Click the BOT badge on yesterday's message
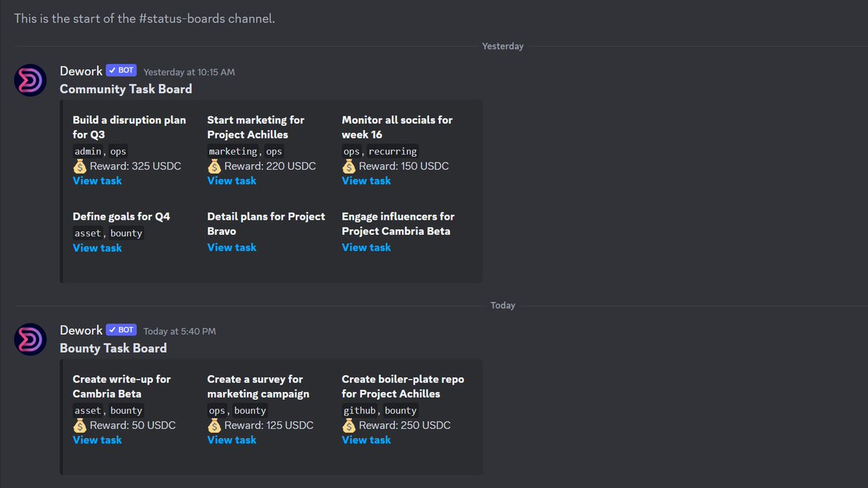This screenshot has width=868, height=488. [121, 71]
